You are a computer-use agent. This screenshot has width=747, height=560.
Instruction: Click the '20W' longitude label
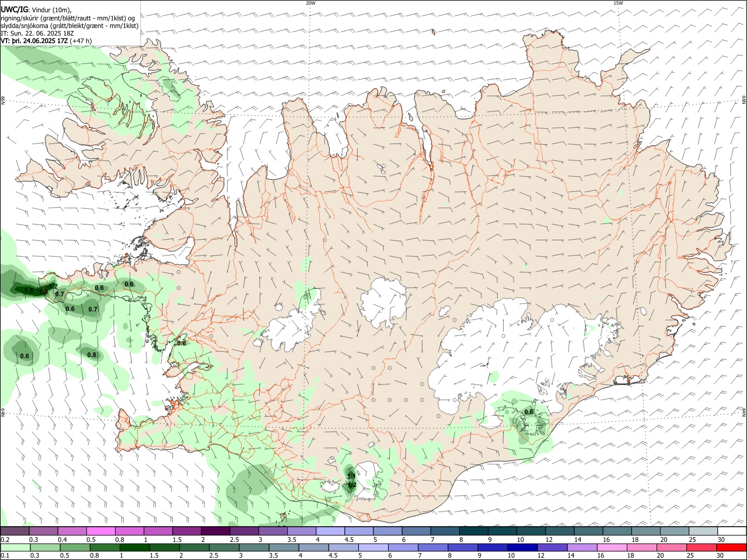pos(310,3)
